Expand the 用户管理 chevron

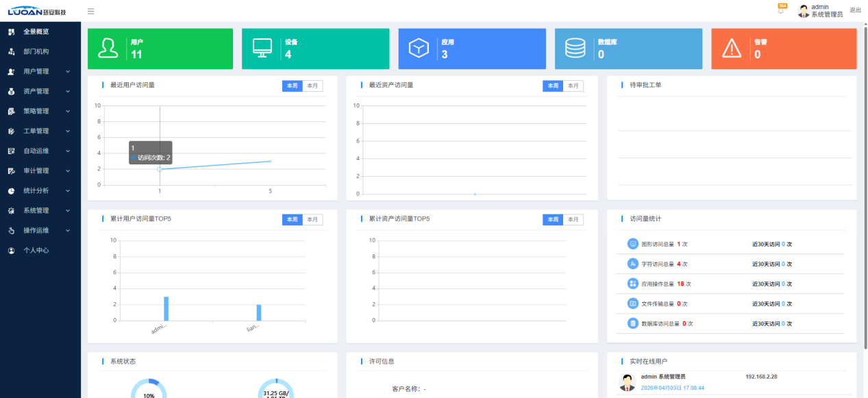pos(68,71)
